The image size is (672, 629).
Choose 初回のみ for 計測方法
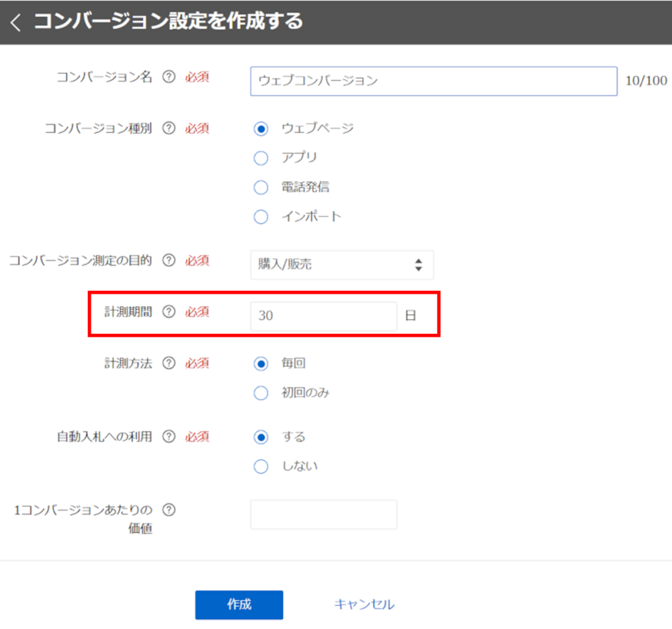tap(261, 393)
